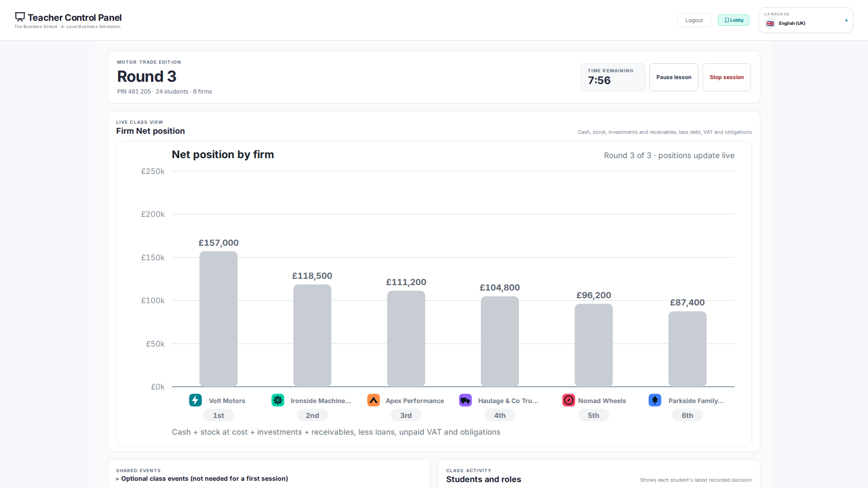
Task: Open the Language dropdown
Action: [806, 20]
